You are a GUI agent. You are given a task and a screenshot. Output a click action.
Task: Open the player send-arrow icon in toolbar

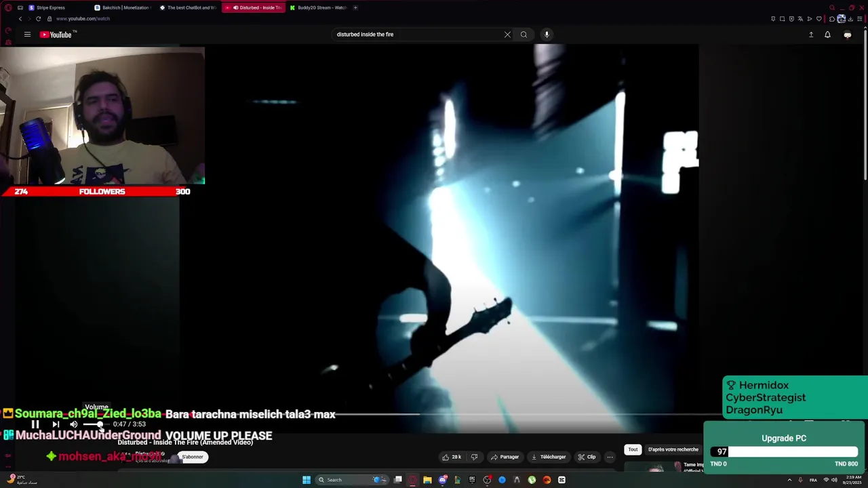click(x=809, y=19)
